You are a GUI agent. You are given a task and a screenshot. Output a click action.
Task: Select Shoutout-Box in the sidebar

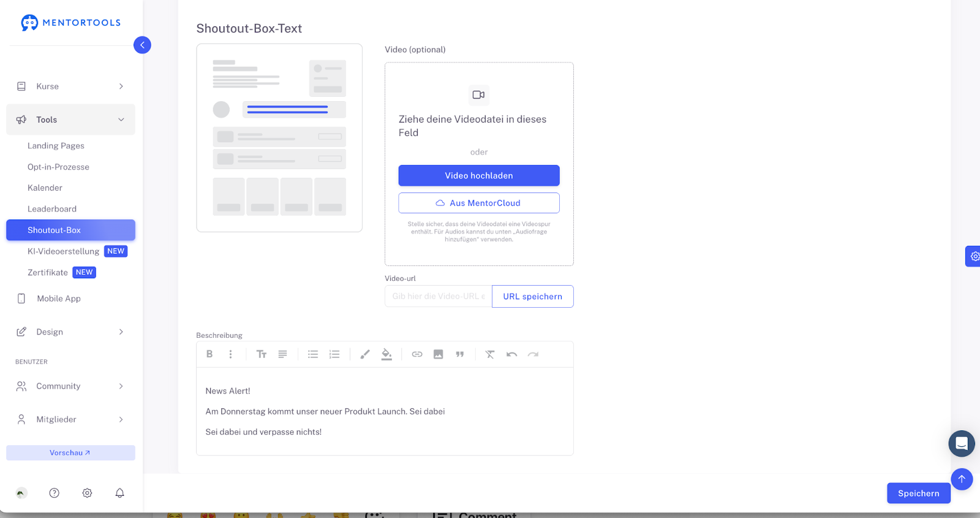(x=70, y=230)
